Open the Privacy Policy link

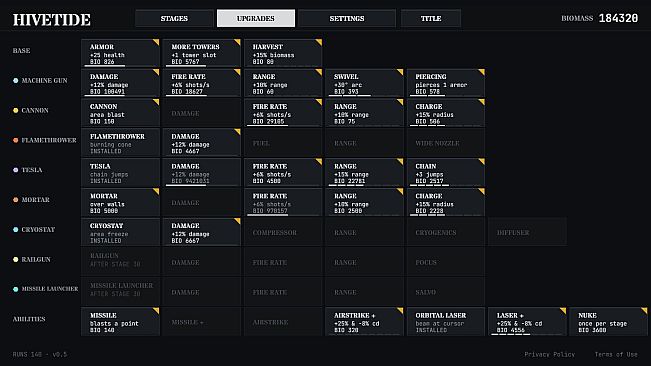(x=549, y=354)
